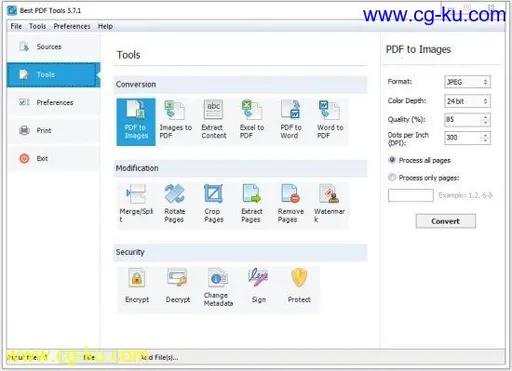The height and width of the screenshot is (371, 512).
Task: Open the Print sidebar section
Action: [x=53, y=130]
